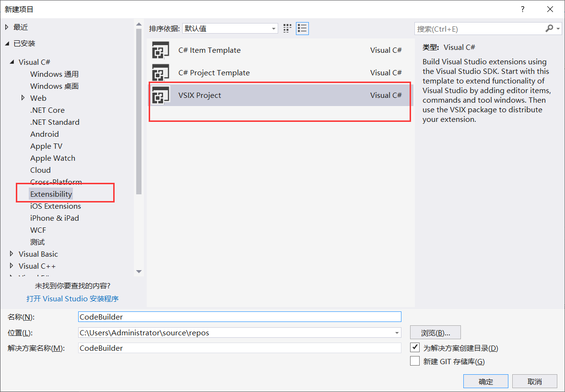Click the search magnifier icon
Screen dimensions: 565x392
549,28
